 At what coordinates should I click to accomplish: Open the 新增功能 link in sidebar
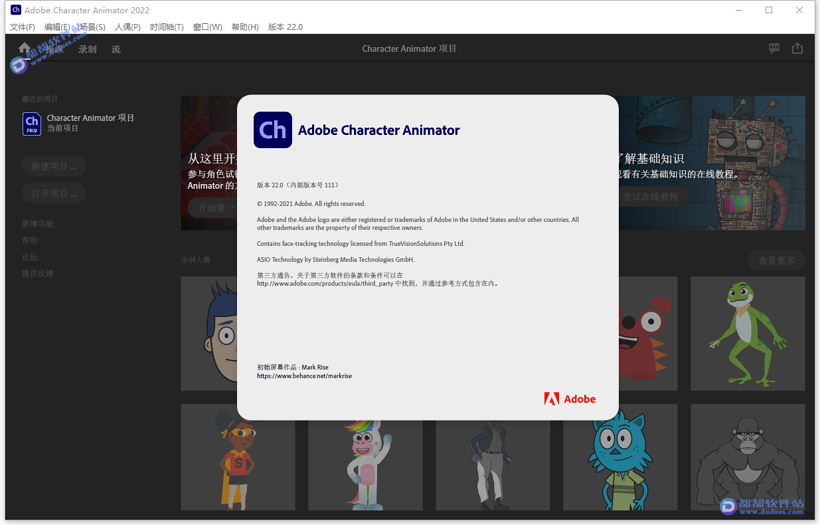point(38,224)
